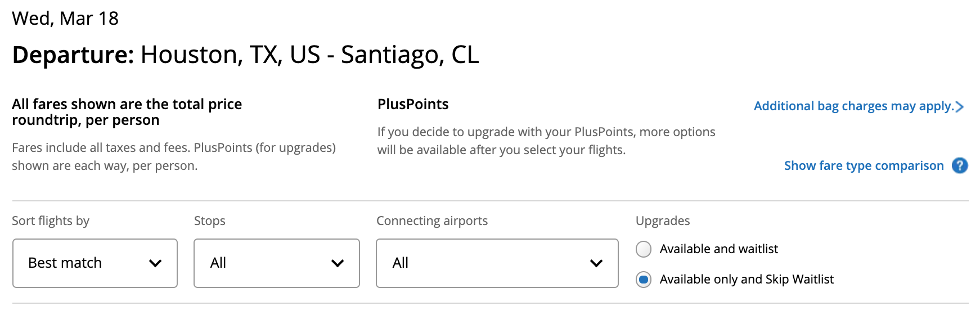The width and height of the screenshot is (980, 315).
Task: Expand the Stops filter dropdown
Action: (x=276, y=263)
